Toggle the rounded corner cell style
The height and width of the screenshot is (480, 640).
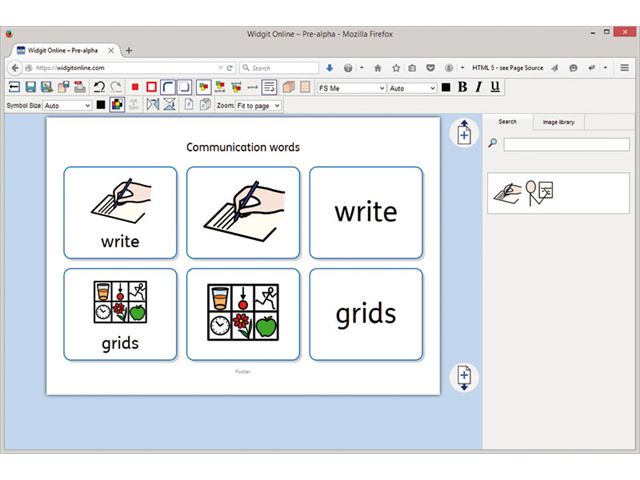168,87
